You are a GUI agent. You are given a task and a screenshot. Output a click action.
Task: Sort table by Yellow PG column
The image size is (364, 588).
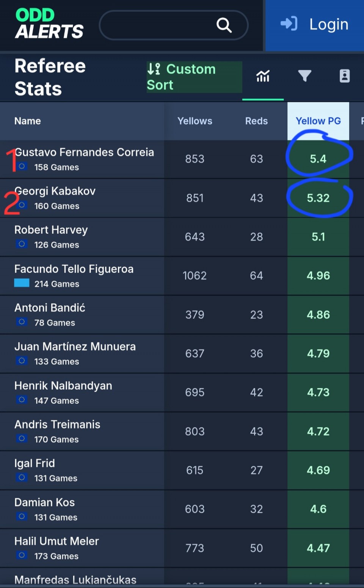pos(318,121)
